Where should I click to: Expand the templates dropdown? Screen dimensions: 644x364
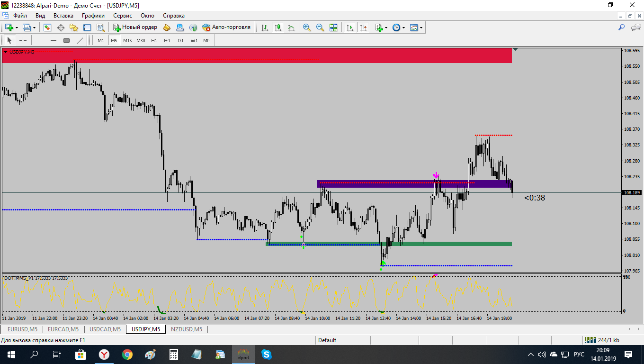tap(421, 27)
